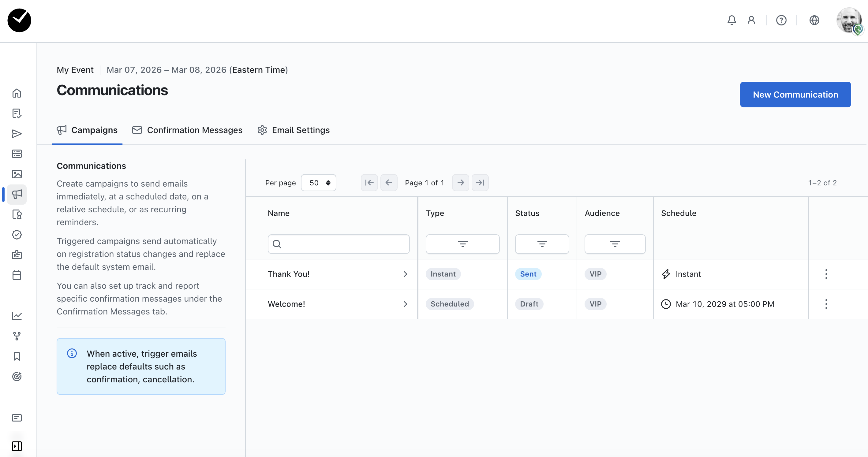Click the notifications bell icon
Screen dimensions: 868x457
[x=731, y=20]
